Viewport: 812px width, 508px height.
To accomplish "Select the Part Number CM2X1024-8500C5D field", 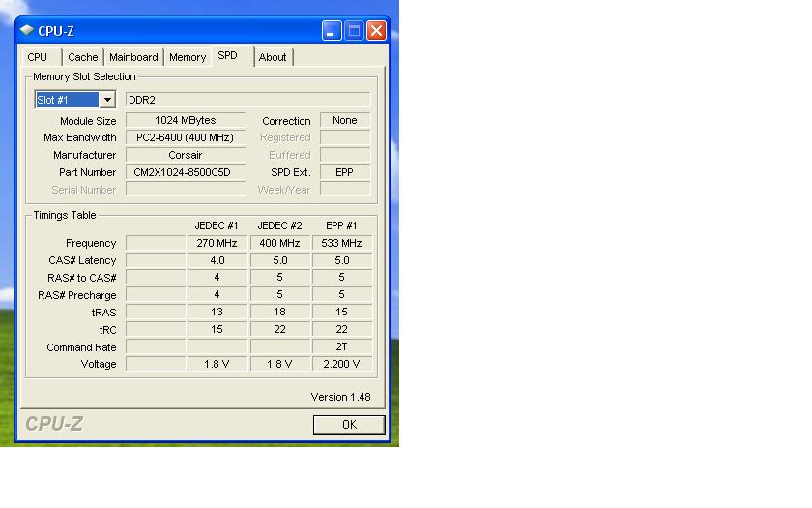I will [x=186, y=172].
